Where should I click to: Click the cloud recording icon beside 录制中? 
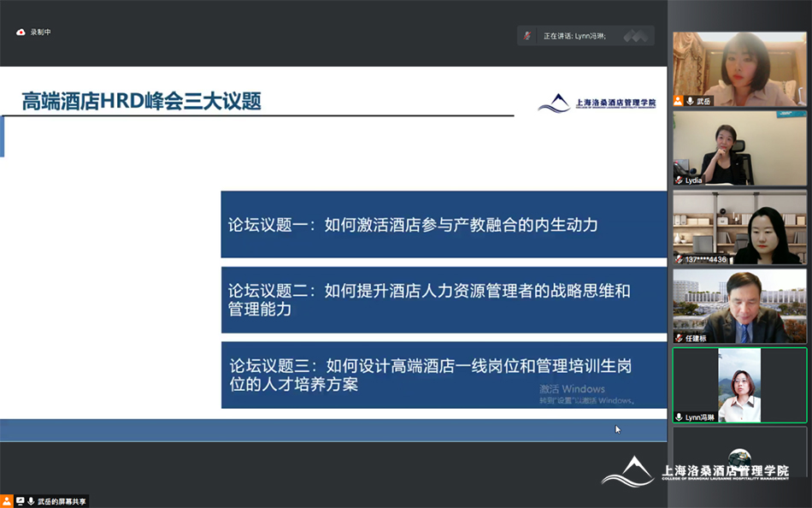click(x=21, y=32)
